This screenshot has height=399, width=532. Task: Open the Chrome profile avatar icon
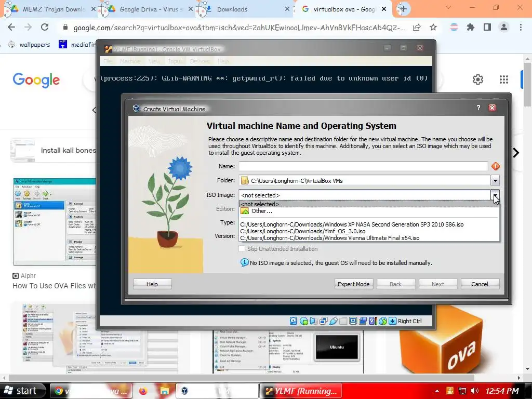click(504, 27)
